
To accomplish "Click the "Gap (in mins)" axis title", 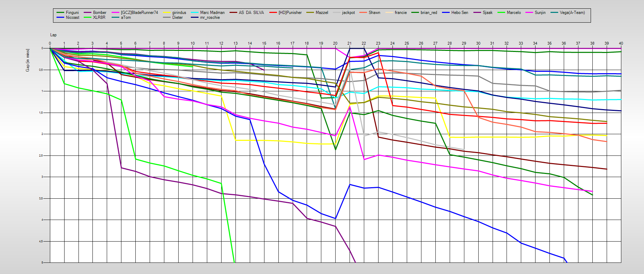I will (28, 60).
